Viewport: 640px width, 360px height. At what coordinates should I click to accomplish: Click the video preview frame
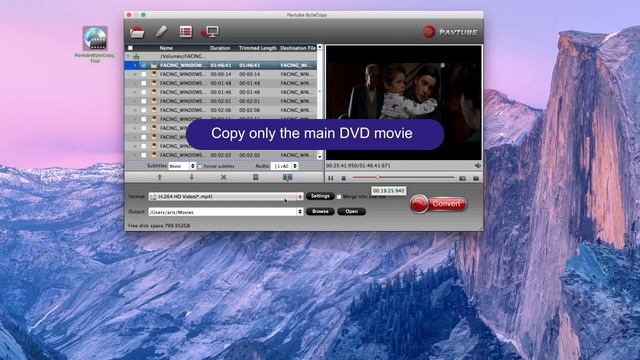(404, 102)
